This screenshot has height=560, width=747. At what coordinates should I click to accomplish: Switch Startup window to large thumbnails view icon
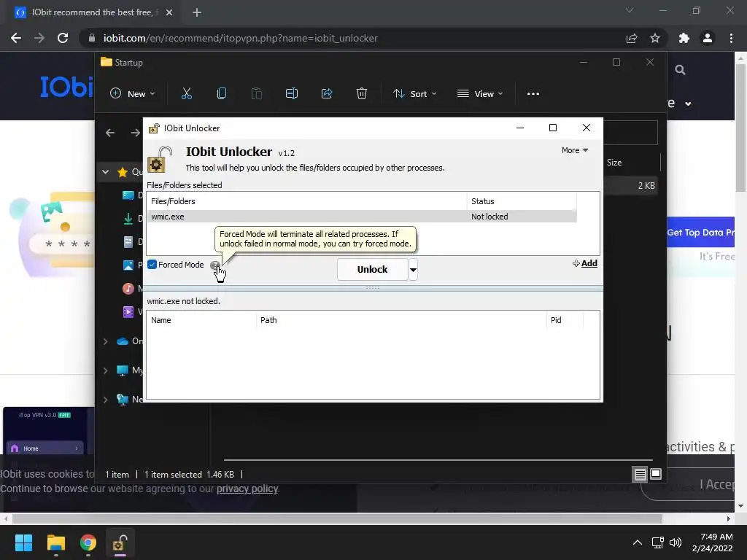(656, 474)
